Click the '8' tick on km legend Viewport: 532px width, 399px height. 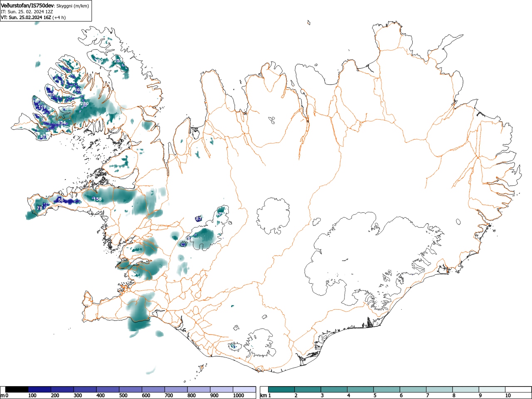[x=454, y=396]
